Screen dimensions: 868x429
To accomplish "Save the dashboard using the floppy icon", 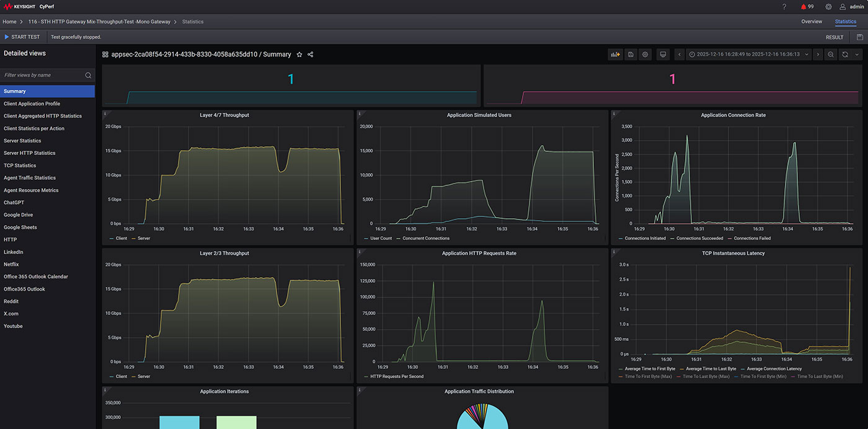I will tap(631, 55).
